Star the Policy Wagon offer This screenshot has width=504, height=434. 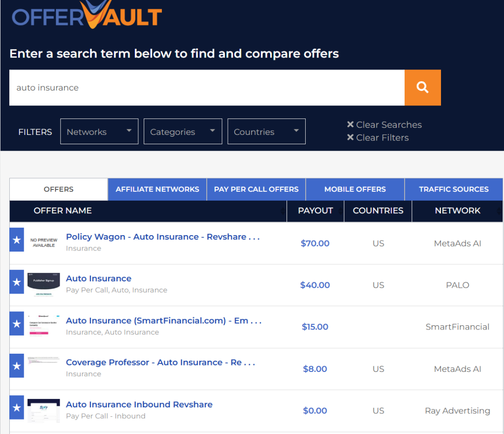coord(17,240)
